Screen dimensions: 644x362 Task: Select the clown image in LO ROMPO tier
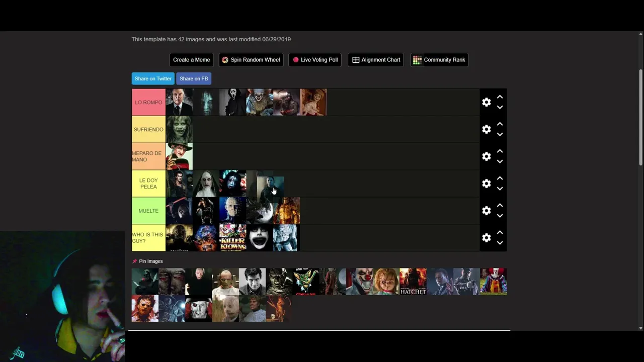(x=259, y=102)
